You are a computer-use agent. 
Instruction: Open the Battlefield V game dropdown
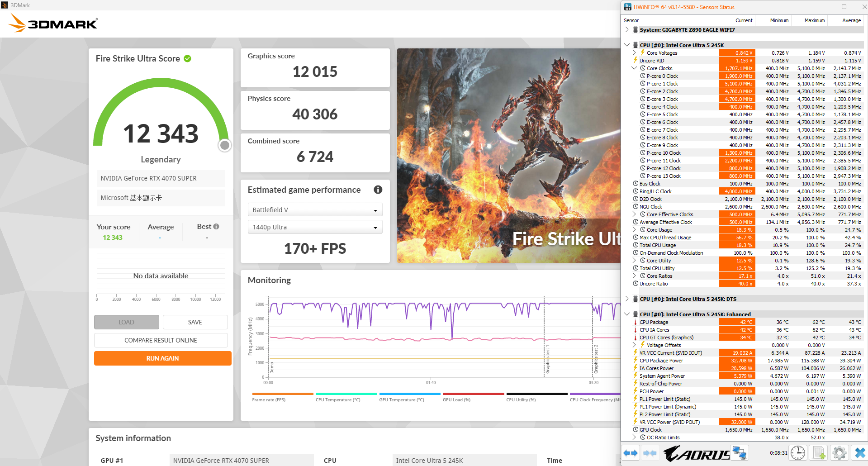pos(315,210)
